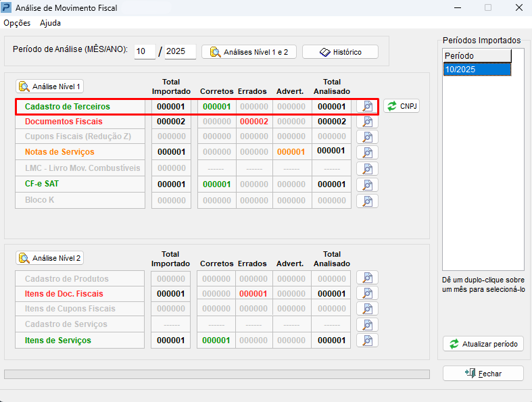Start Análises Nível 1 e 2
532x402 pixels.
(x=249, y=52)
